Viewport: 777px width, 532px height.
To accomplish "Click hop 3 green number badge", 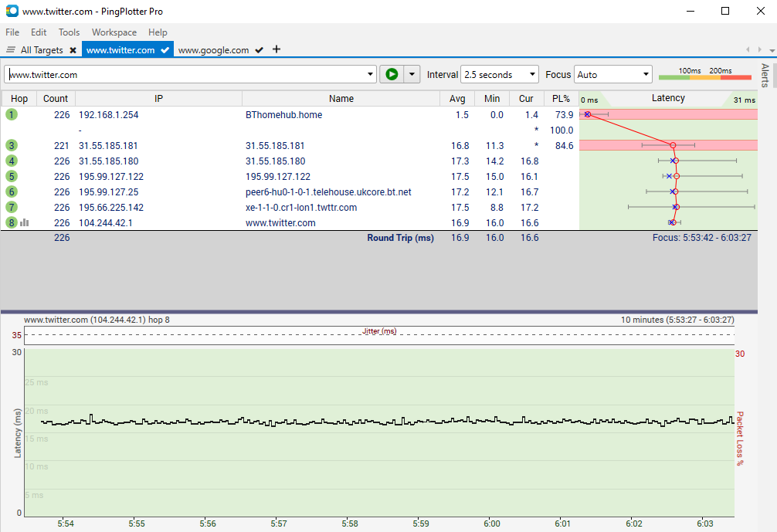I will pos(11,145).
